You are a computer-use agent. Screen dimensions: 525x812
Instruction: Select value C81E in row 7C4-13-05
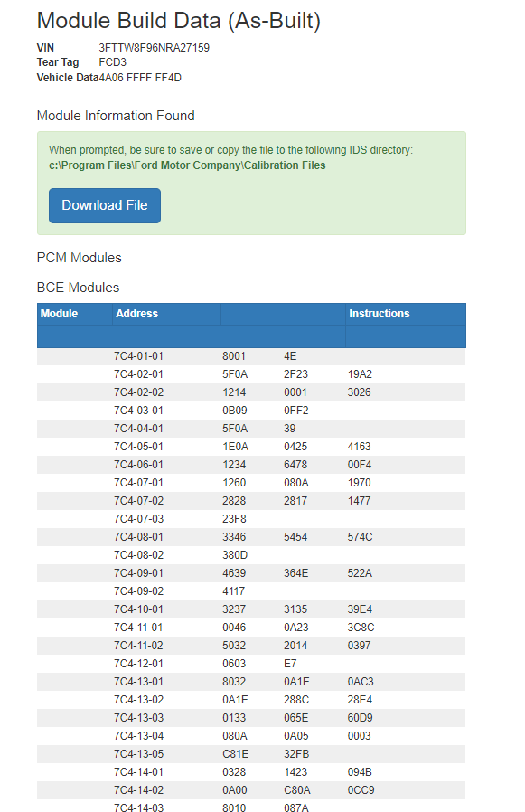(236, 754)
